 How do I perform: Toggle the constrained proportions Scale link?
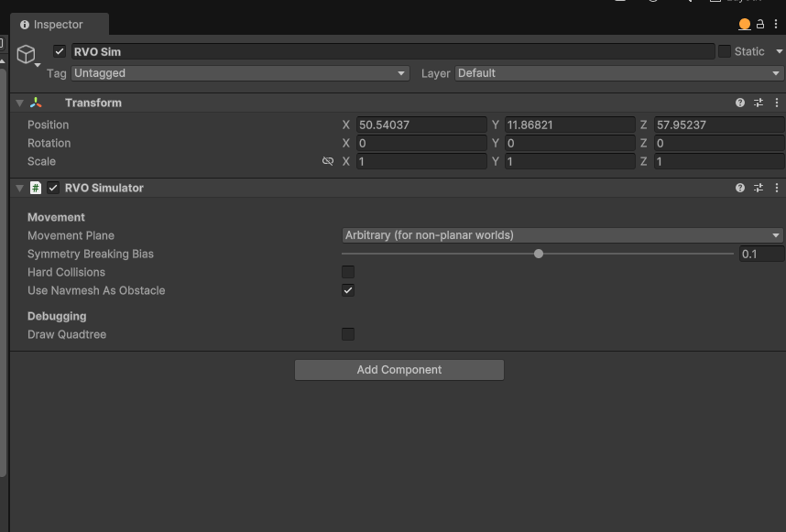click(x=328, y=161)
